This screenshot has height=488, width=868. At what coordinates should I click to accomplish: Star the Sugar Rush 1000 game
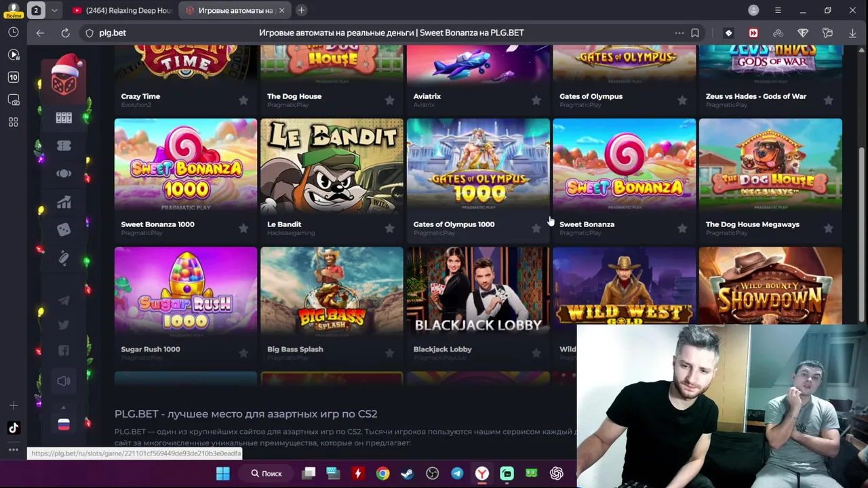pos(243,353)
